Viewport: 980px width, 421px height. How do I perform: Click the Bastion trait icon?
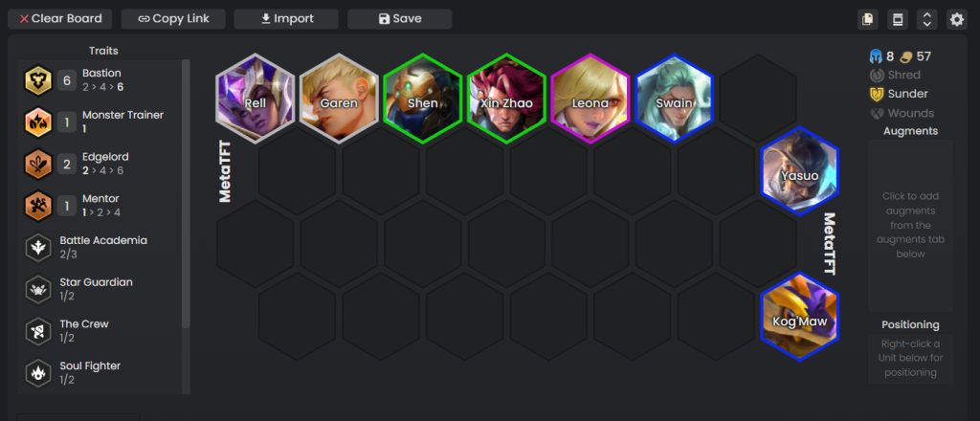coord(37,80)
